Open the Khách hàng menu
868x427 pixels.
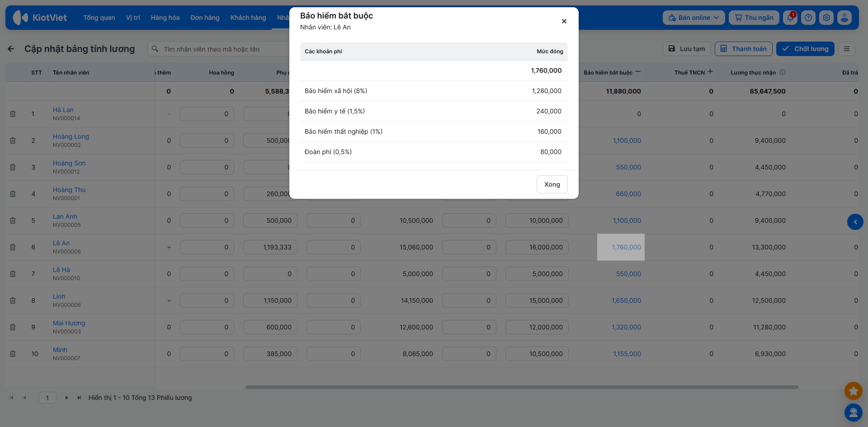tap(248, 18)
